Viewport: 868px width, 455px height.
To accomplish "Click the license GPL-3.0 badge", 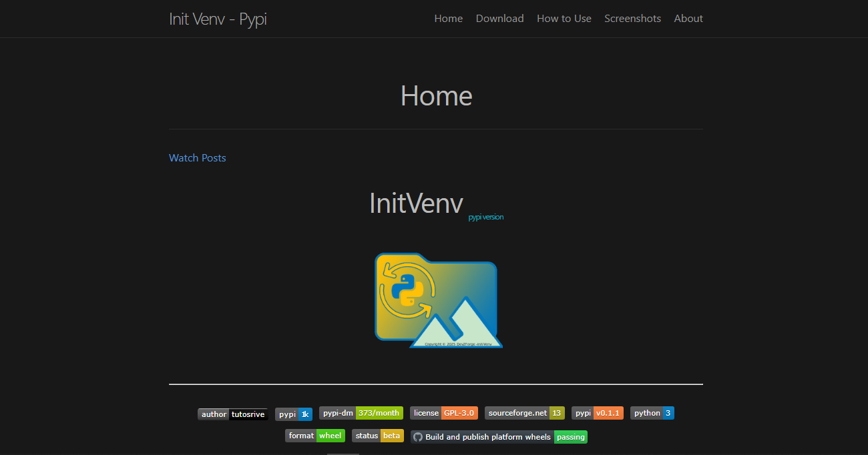I will point(444,413).
